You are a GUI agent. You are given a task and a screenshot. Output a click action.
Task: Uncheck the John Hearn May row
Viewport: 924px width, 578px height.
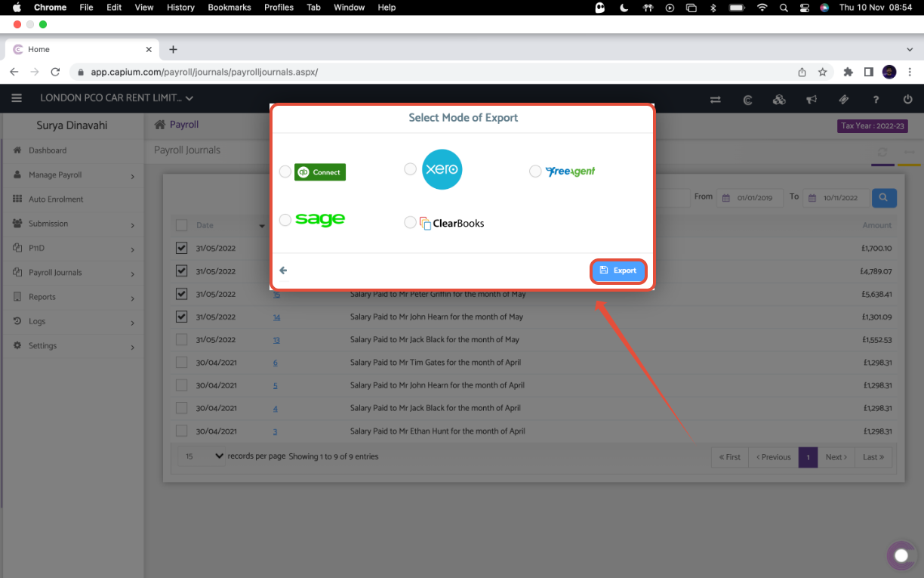tap(181, 317)
